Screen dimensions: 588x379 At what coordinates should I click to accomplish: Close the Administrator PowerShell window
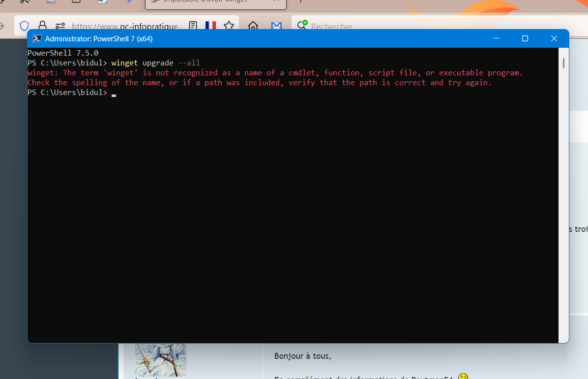click(554, 38)
